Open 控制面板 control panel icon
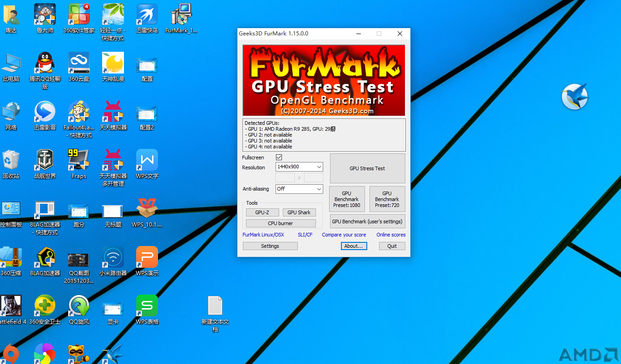 tap(11, 209)
